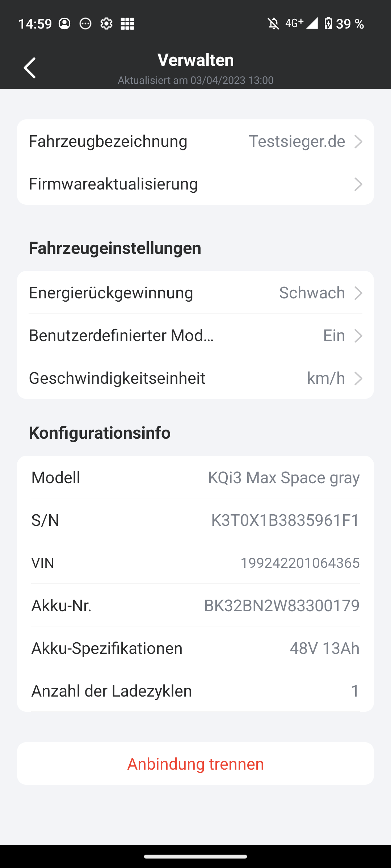Tap the VIN number value
Image resolution: width=391 pixels, height=868 pixels.
[300, 563]
